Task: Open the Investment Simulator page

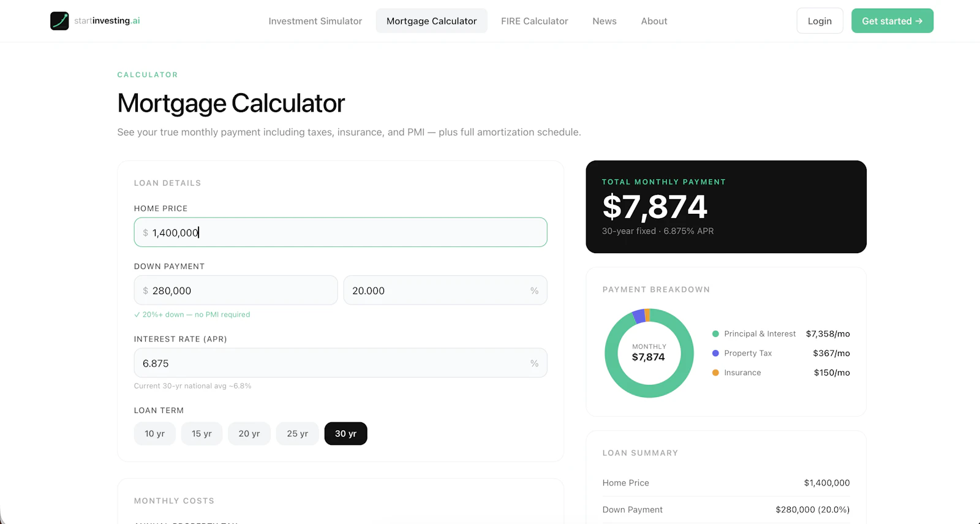Action: 315,21
